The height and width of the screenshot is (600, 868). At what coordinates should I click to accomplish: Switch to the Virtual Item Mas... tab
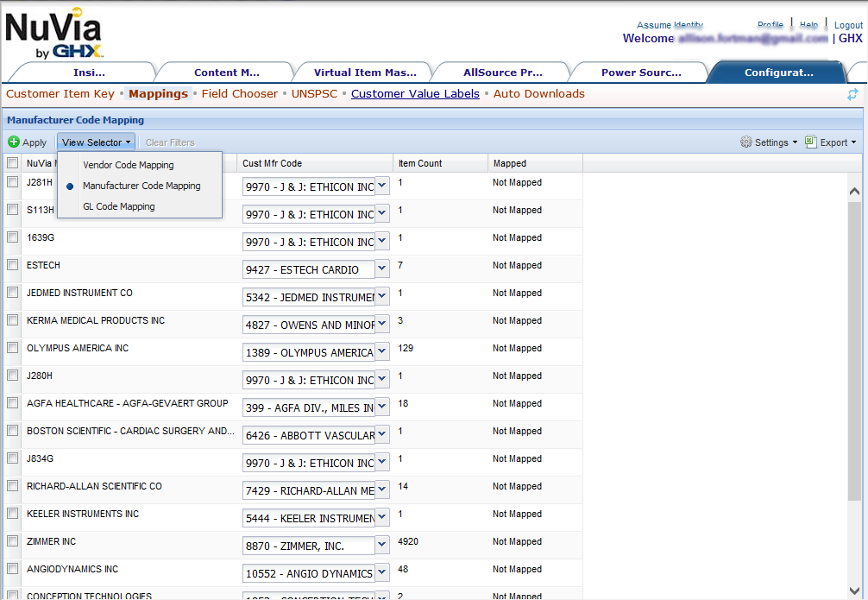coord(365,73)
